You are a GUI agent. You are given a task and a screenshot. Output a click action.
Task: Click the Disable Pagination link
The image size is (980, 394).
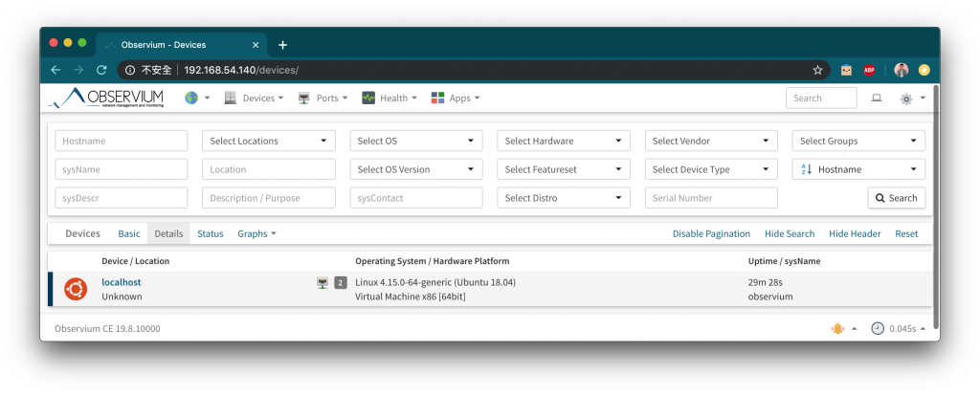tap(711, 233)
